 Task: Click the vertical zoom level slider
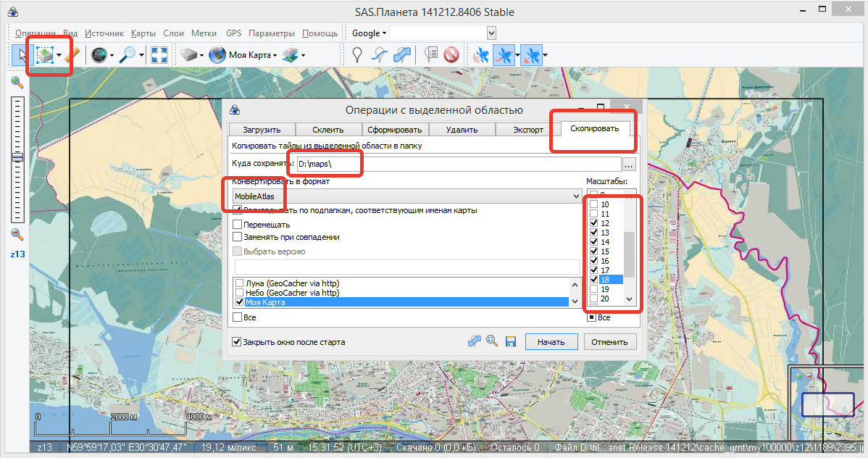tap(17, 157)
